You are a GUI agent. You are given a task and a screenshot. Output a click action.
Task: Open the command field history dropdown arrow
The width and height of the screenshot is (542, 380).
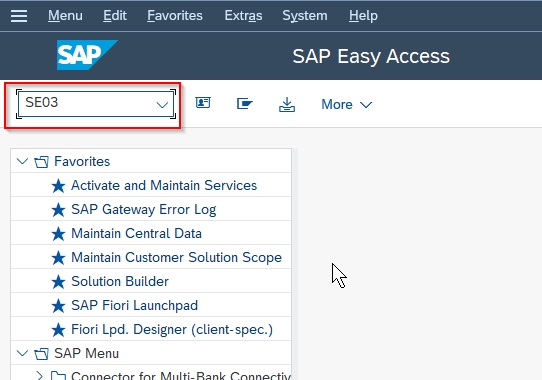(x=162, y=104)
